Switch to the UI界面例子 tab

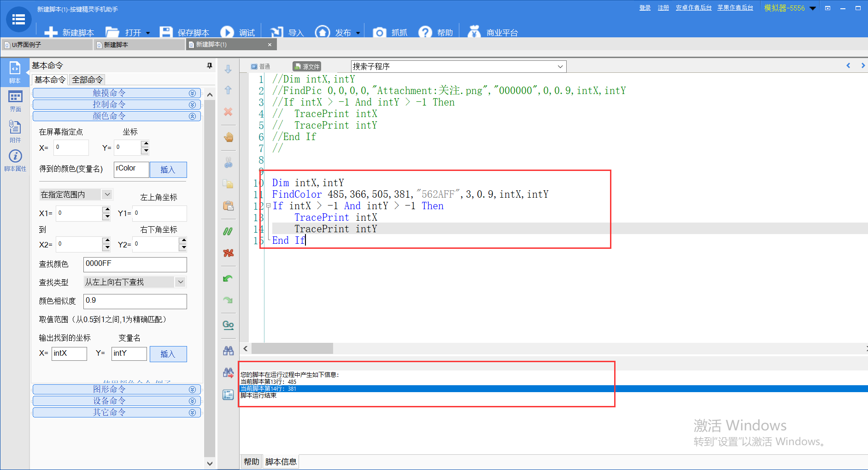click(x=47, y=45)
